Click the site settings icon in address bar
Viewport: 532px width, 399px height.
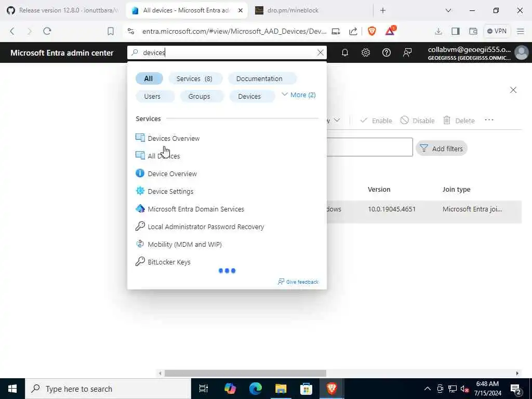[x=131, y=31]
